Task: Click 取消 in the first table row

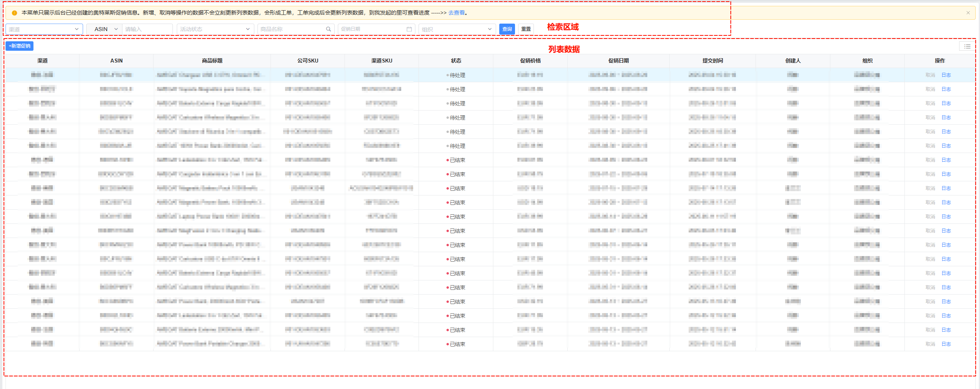Action: (x=930, y=75)
